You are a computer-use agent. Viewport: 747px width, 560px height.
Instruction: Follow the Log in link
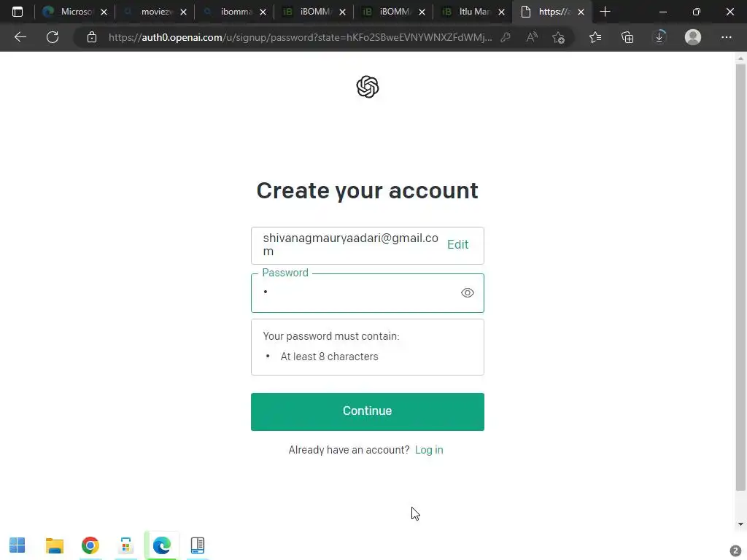(x=429, y=450)
